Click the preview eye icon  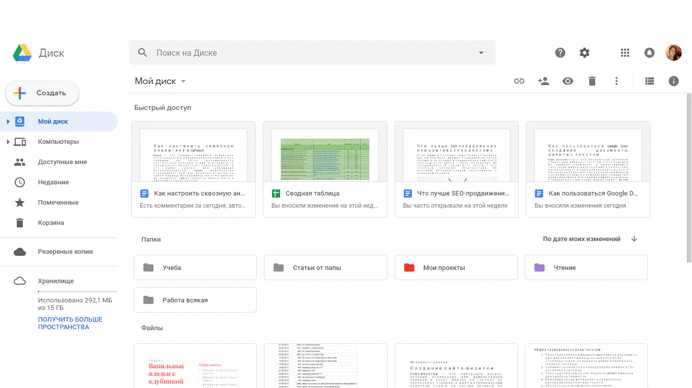coord(568,81)
